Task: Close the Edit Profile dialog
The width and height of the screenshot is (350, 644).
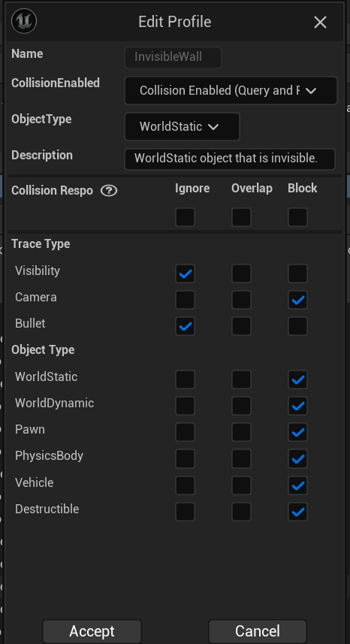Action: 320,23
